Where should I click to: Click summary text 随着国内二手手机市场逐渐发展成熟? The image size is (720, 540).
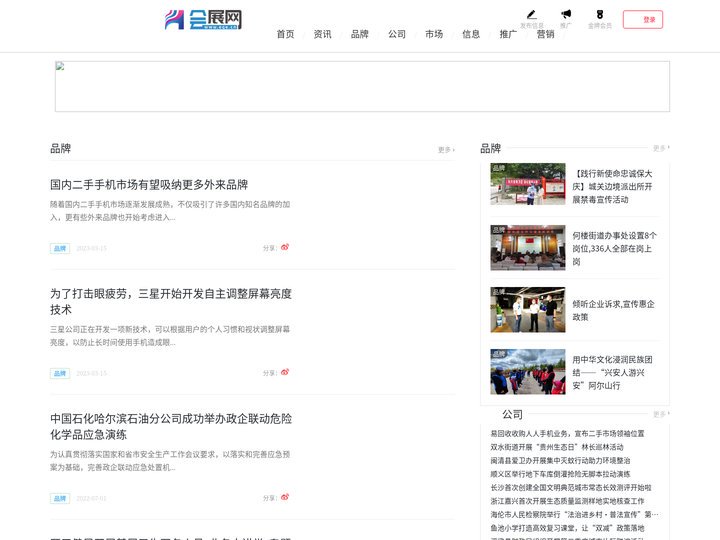coord(170,211)
